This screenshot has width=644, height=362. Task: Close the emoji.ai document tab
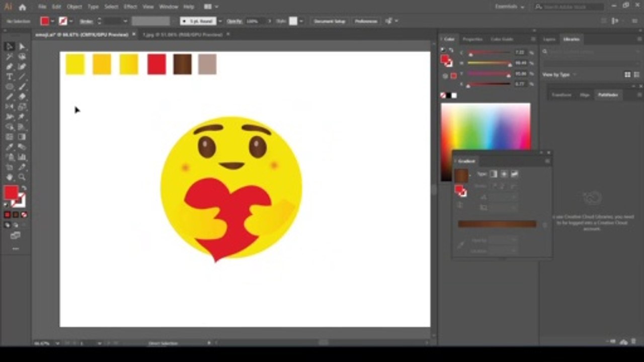(x=134, y=34)
